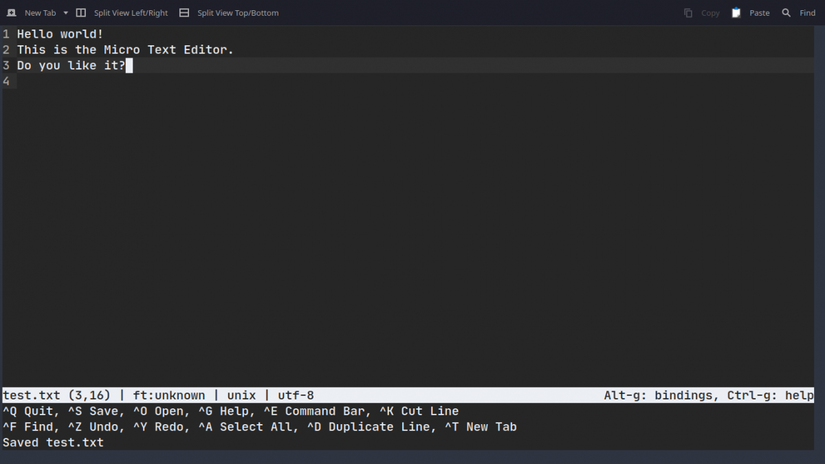The image size is (825, 464).
Task: Click the Paste label in toolbar
Action: [759, 13]
